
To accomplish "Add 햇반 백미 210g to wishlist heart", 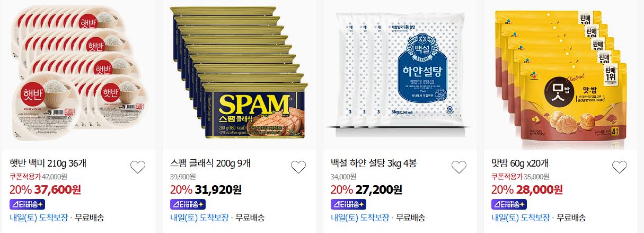I will click(x=138, y=167).
